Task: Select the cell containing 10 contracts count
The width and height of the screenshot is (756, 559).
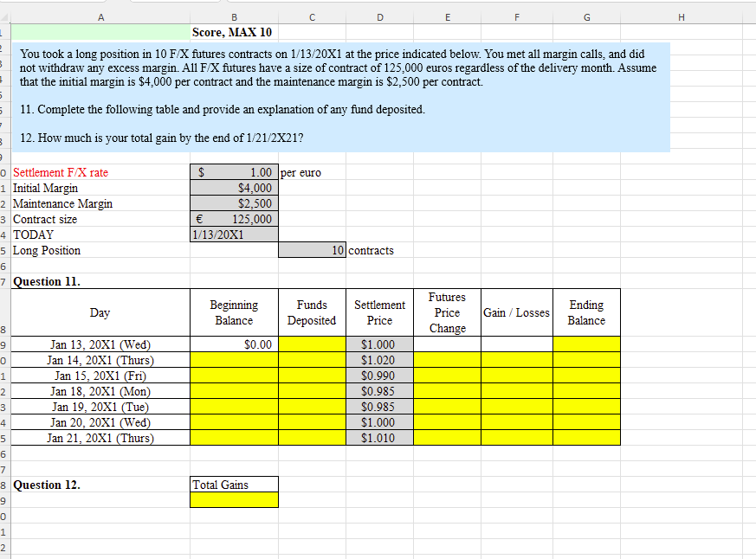Action: [312, 250]
